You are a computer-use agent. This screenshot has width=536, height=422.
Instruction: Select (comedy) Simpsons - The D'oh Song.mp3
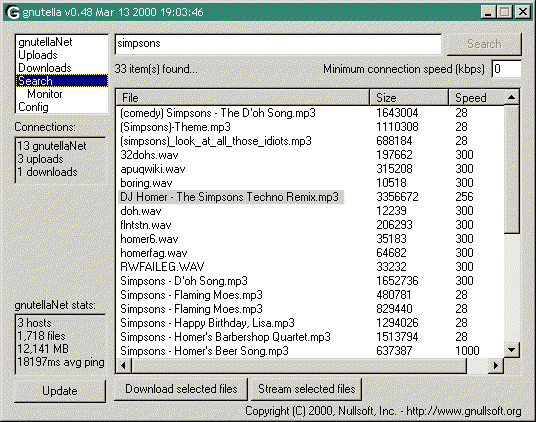tap(218, 113)
